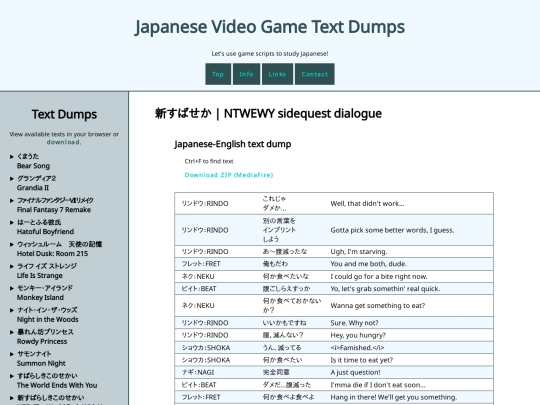Click the 'Well, that didn't work...' table cell
The height and width of the screenshot is (405, 540).
367,204
